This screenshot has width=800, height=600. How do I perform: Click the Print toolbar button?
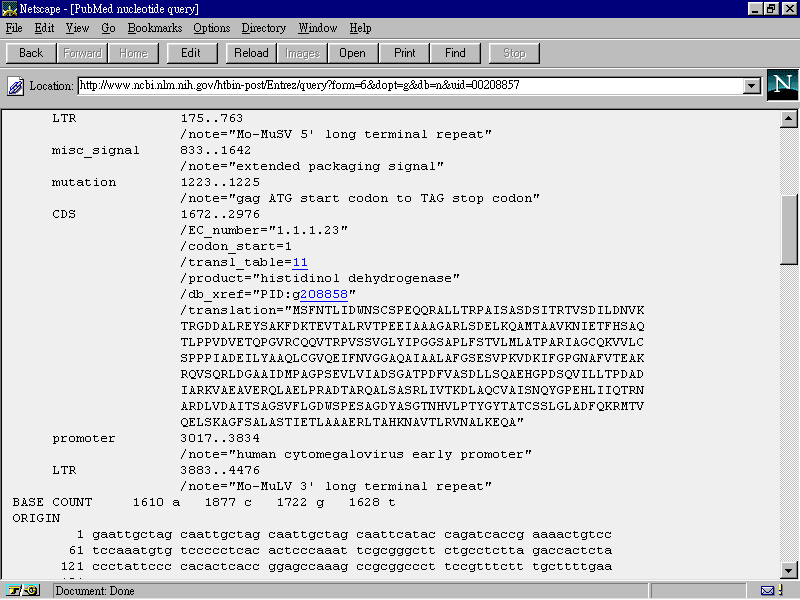405,53
